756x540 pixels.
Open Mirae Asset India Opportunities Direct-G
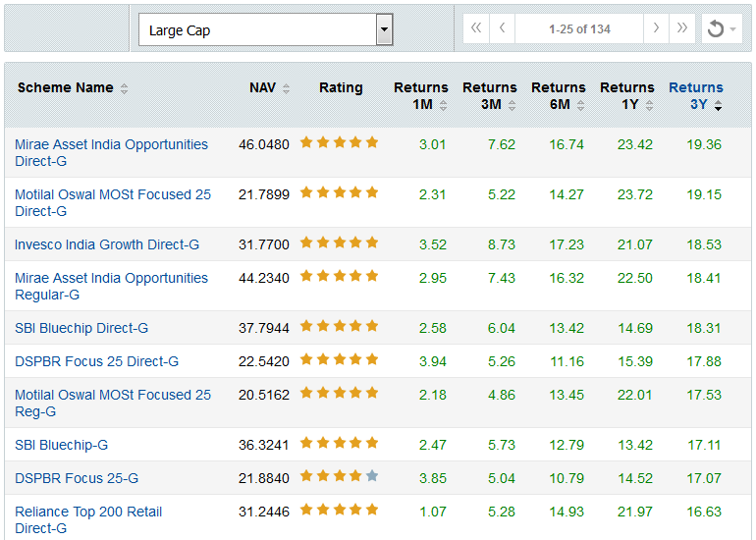pyautogui.click(x=111, y=153)
